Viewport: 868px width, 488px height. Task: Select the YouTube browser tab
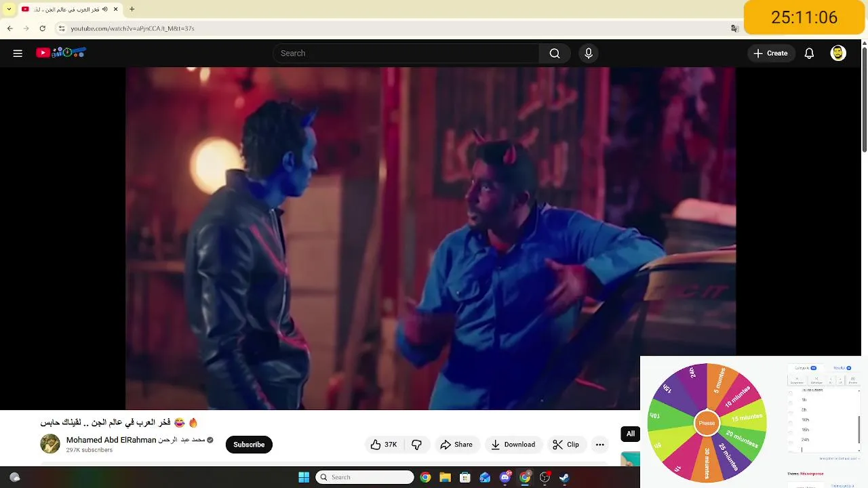point(70,9)
